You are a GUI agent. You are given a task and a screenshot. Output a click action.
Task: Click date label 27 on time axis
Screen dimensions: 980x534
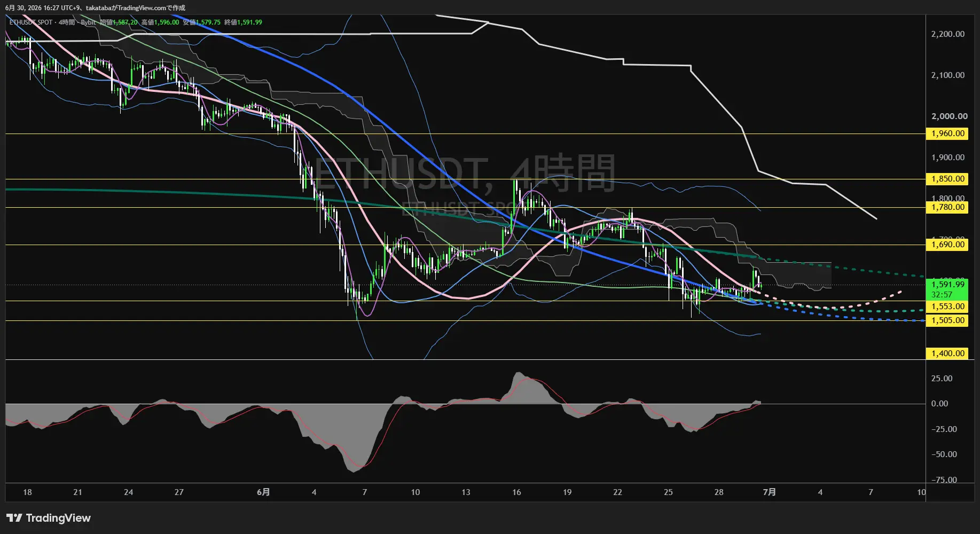pyautogui.click(x=179, y=492)
